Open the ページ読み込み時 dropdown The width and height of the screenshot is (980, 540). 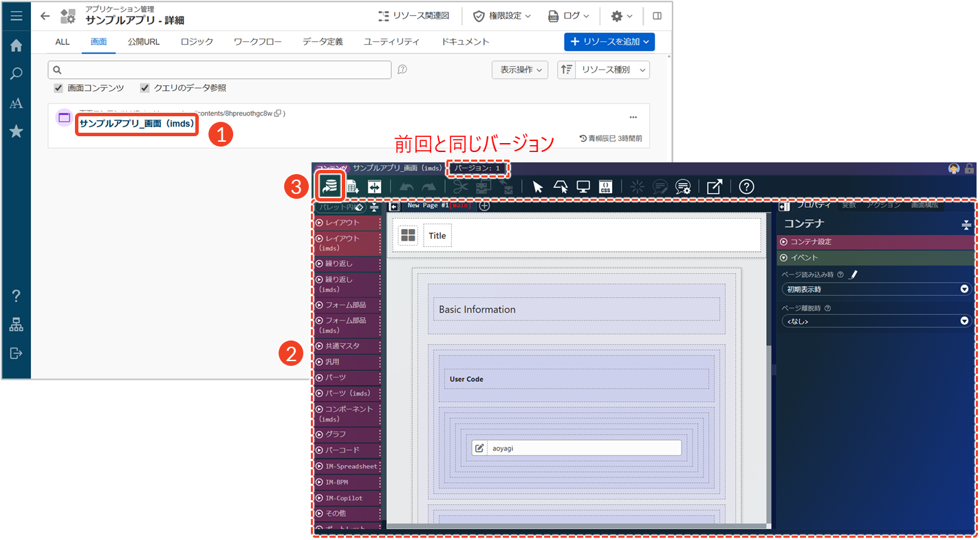[876, 290]
